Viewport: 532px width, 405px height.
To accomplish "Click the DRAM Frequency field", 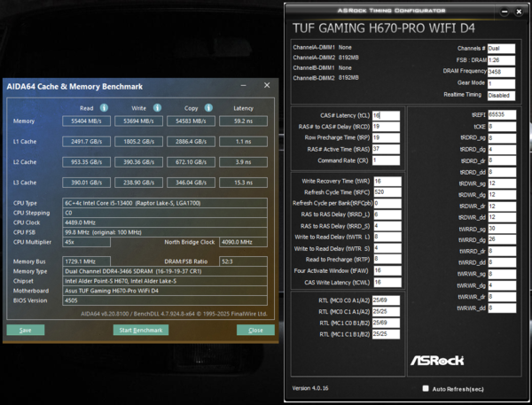I will [x=502, y=72].
